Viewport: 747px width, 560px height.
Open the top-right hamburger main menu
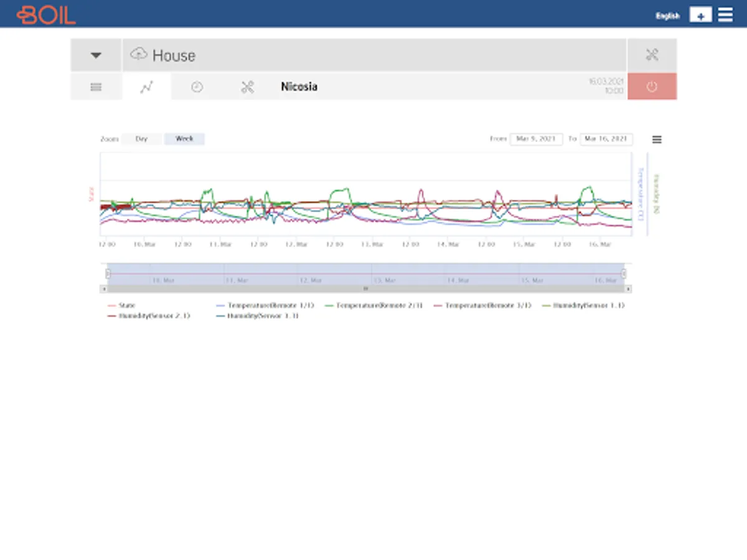coord(725,15)
